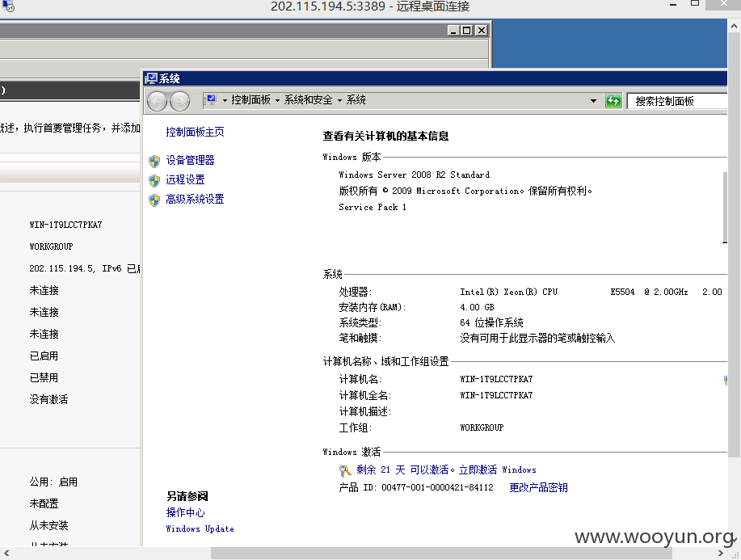The width and height of the screenshot is (741, 560).
Task: Click WORKGROUP value beside 工作组
Action: [x=482, y=427]
